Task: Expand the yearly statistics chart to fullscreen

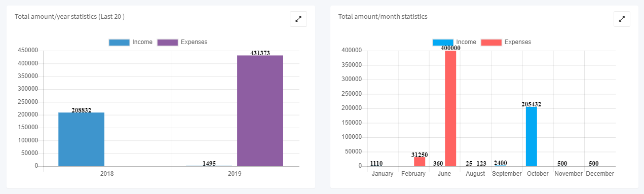Action: point(298,19)
